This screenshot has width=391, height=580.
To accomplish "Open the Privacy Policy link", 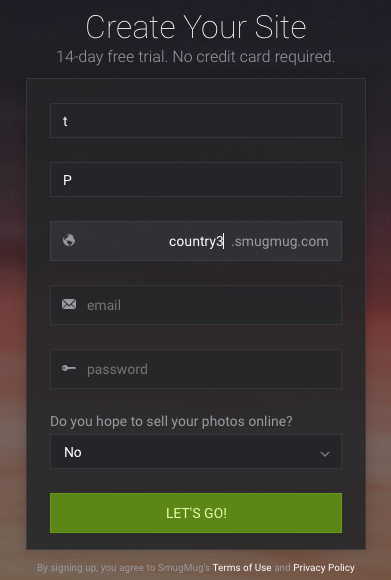I will 324,567.
